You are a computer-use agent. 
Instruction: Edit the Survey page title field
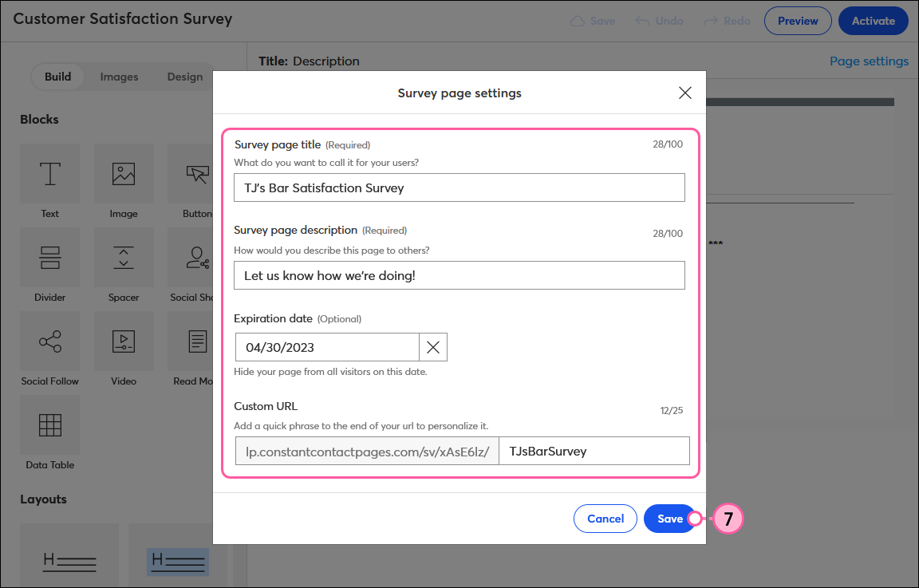pyautogui.click(x=459, y=187)
